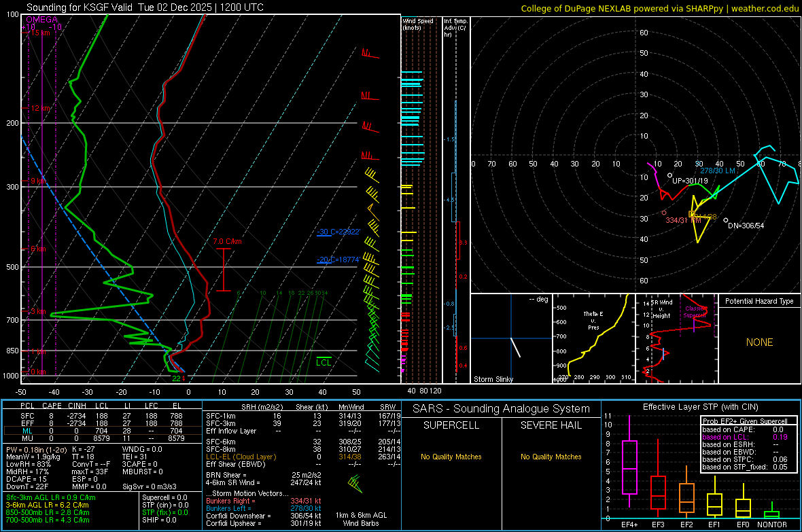Click the 1km & 6km wind barb symbol

pyautogui.click(x=355, y=483)
